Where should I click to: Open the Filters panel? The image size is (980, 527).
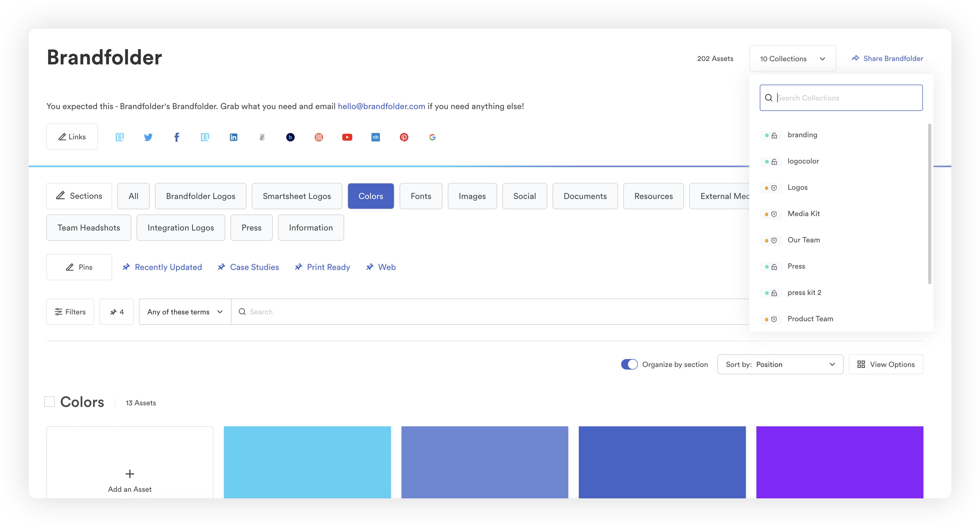[70, 311]
